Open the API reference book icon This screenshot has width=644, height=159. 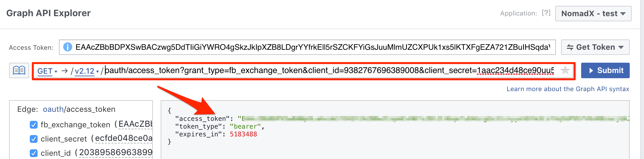pyautogui.click(x=19, y=70)
